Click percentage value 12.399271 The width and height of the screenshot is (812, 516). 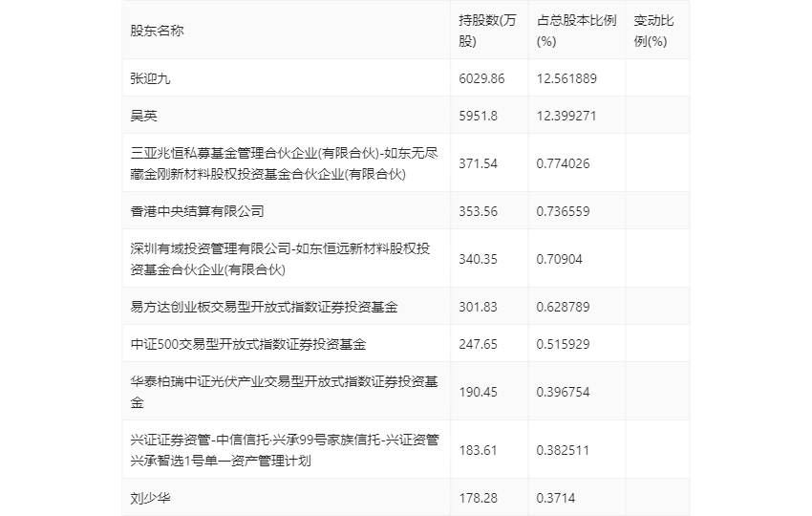pos(566,116)
